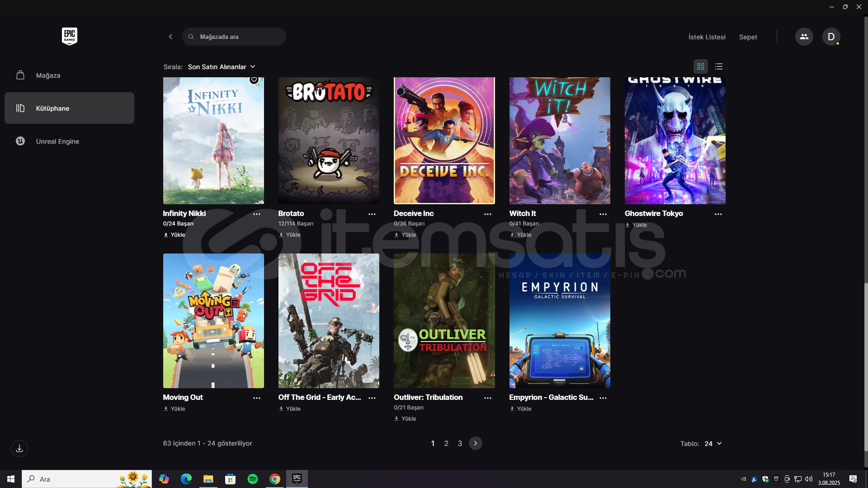
Task: Click '12/114 Başarı' under Brotato
Action: click(296, 224)
